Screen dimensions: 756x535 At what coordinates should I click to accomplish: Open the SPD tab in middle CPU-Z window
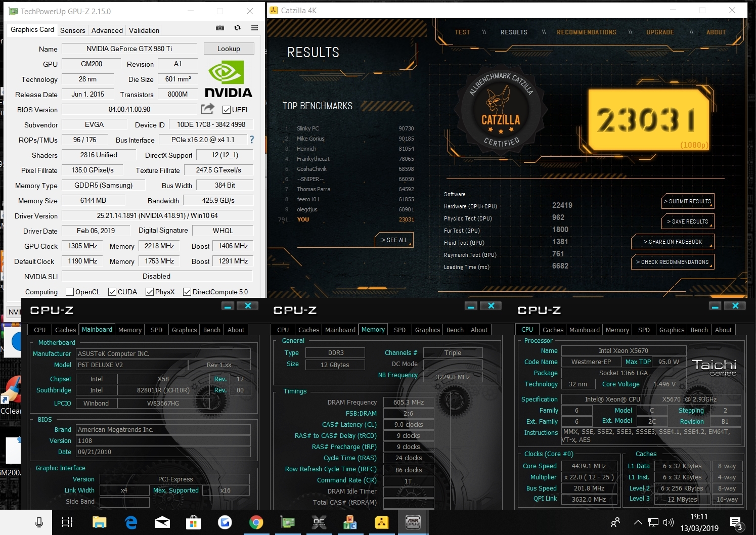pyautogui.click(x=399, y=330)
